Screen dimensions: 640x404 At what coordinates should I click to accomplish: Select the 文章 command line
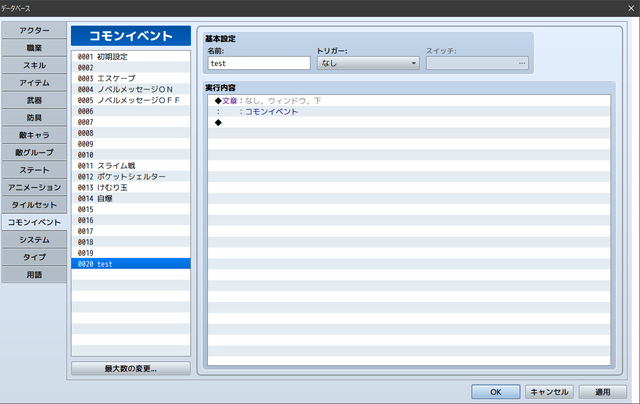(409, 101)
